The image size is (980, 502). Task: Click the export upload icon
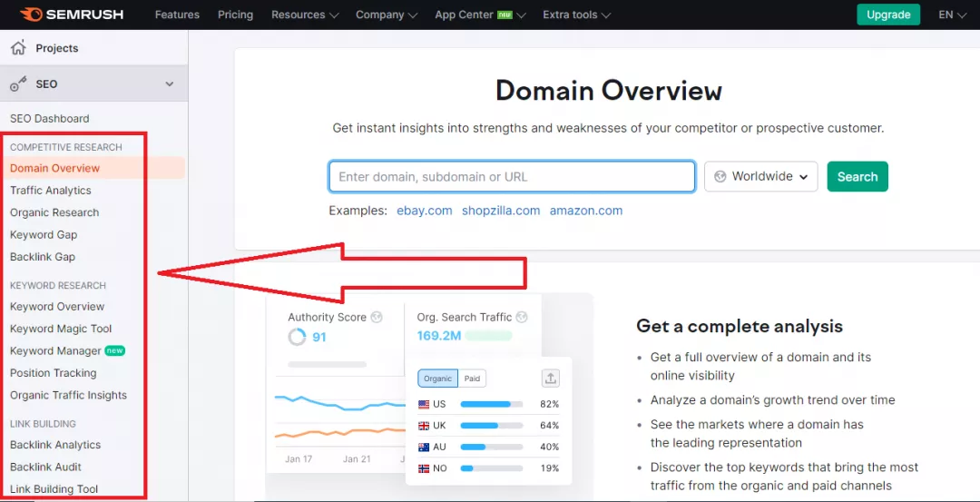[x=550, y=379]
